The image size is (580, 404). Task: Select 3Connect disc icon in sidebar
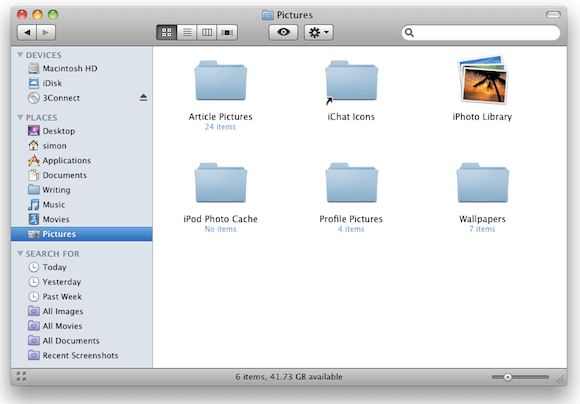(34, 98)
